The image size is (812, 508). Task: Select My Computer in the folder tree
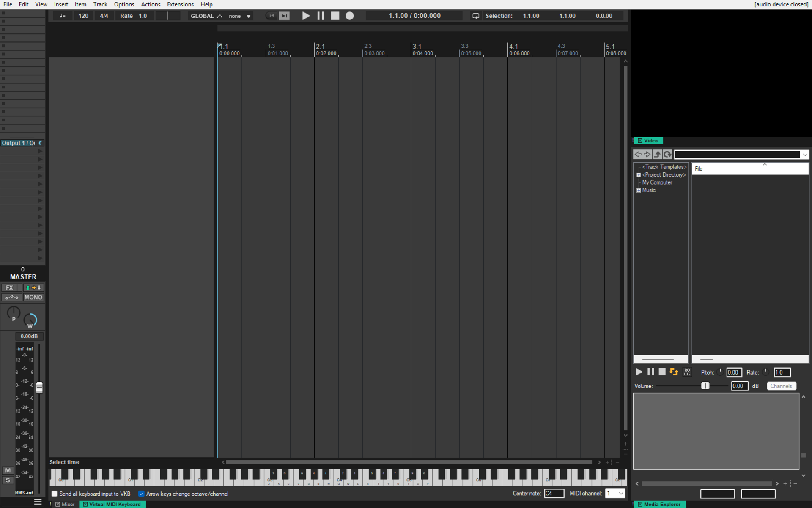tap(657, 182)
